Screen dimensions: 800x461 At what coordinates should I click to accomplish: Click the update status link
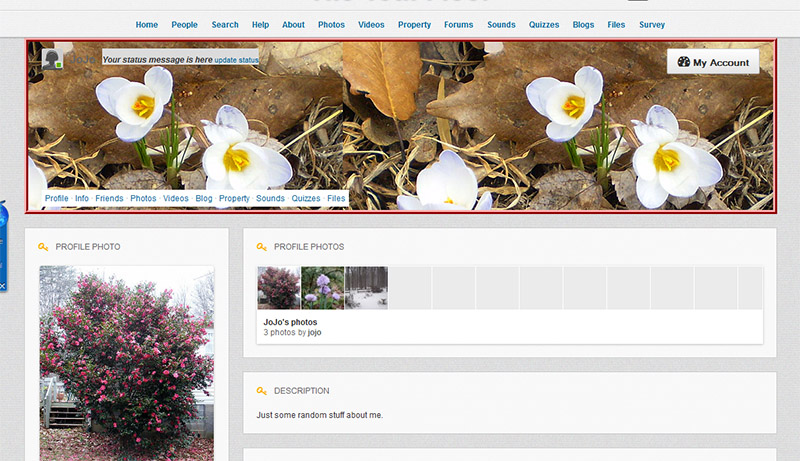pyautogui.click(x=236, y=60)
